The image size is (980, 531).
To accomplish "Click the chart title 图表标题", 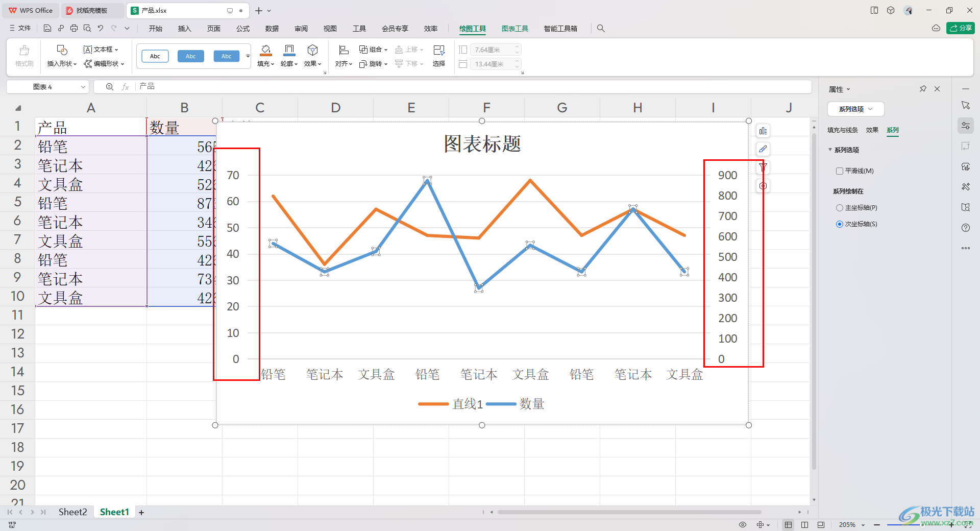I will (482, 144).
